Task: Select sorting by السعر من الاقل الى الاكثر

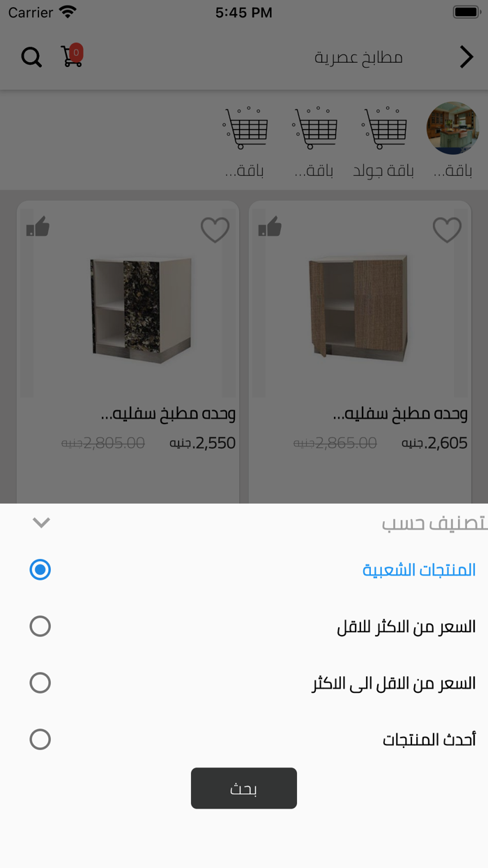Action: [x=40, y=682]
